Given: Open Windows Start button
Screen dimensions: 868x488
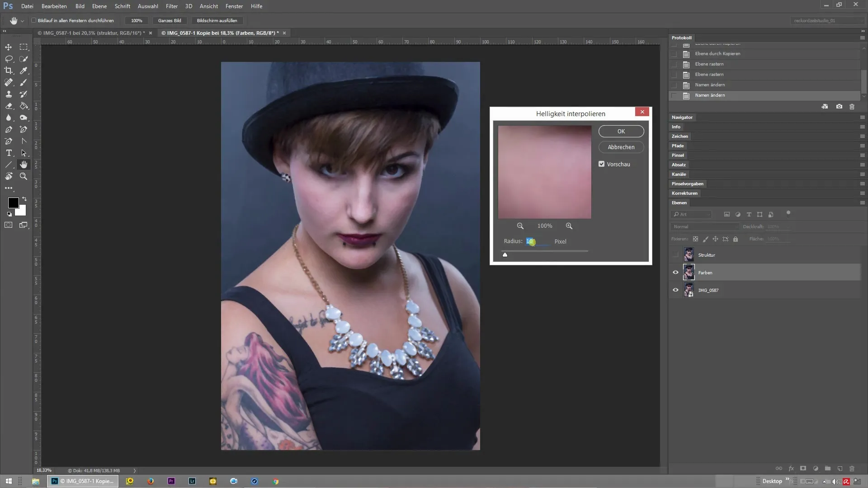Looking at the screenshot, I should coord(9,481).
